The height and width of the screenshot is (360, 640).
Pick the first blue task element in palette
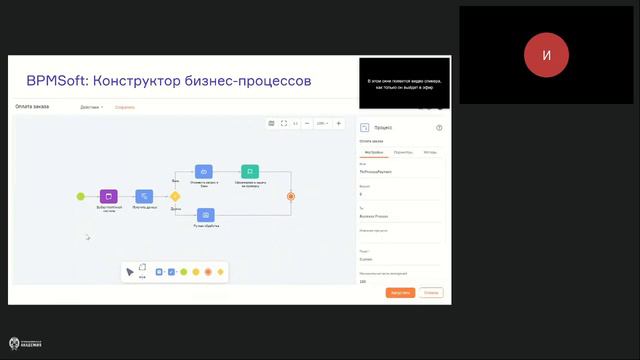tap(159, 272)
